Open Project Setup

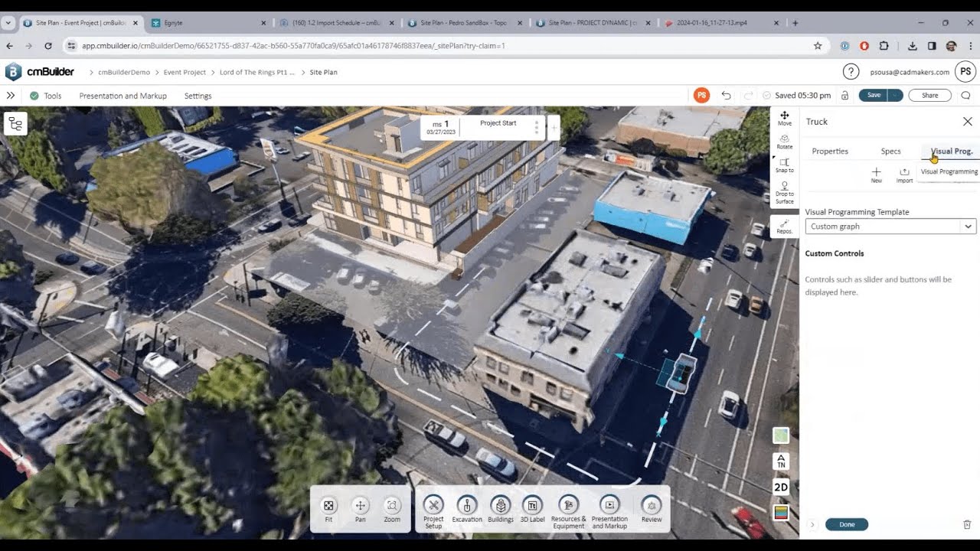click(x=433, y=511)
